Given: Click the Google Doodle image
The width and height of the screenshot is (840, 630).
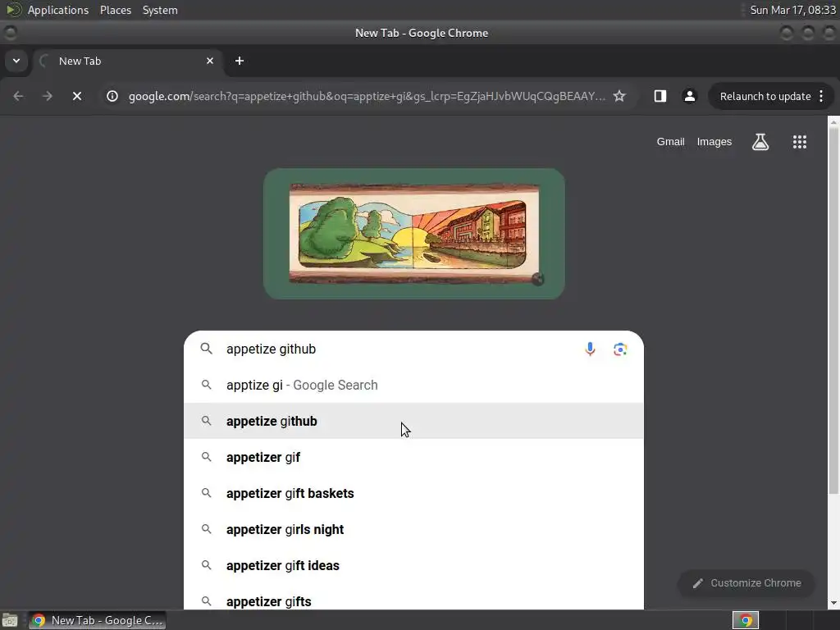Looking at the screenshot, I should click(x=414, y=234).
